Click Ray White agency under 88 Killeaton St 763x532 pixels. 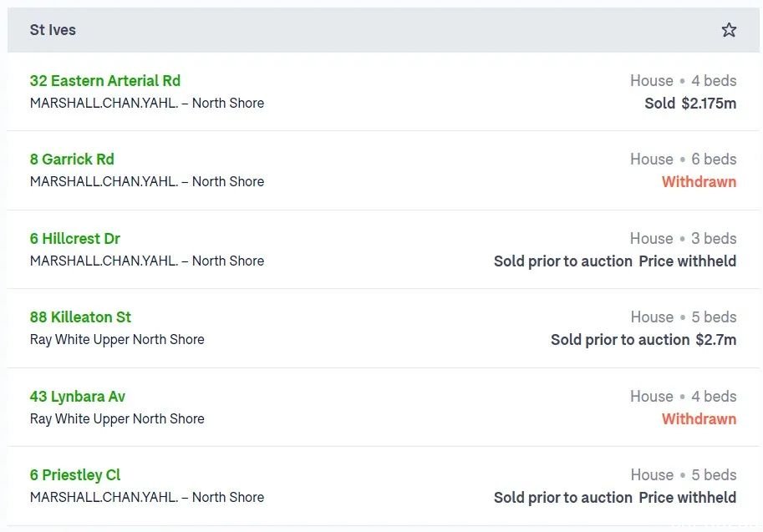117,339
